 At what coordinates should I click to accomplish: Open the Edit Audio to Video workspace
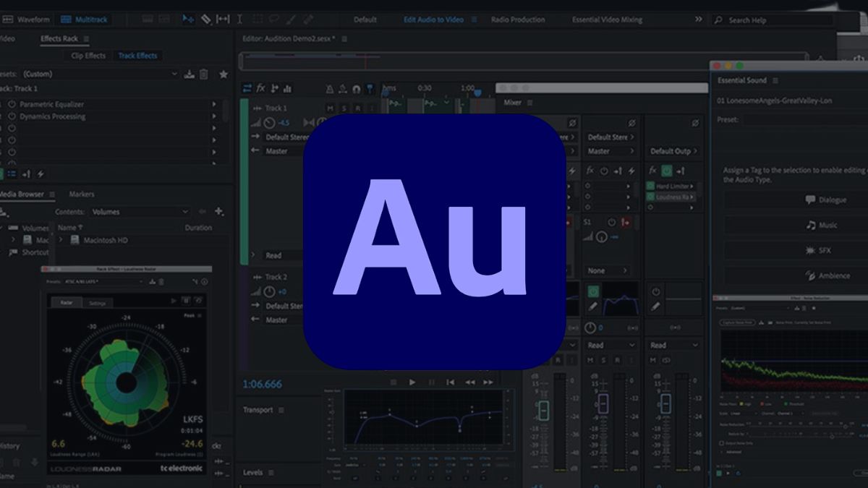[x=433, y=20]
